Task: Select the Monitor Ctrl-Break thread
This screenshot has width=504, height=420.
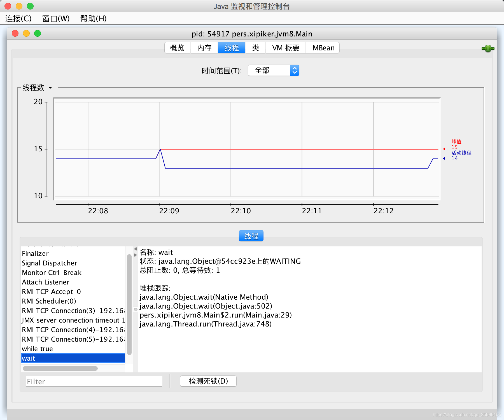Action: [73, 273]
